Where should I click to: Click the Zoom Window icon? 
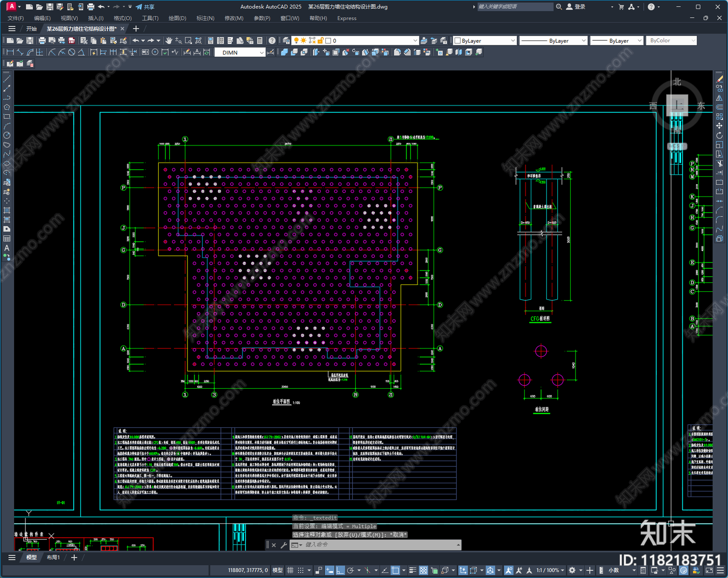pos(188,41)
